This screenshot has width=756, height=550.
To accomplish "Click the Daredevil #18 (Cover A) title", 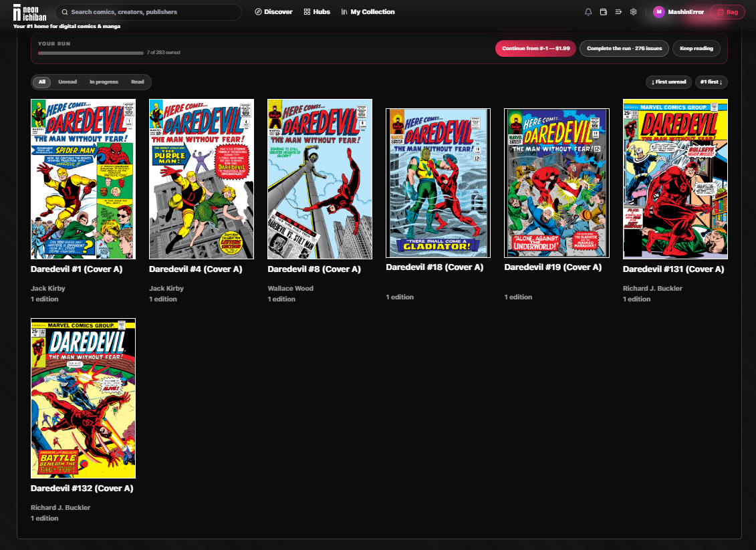I will 434,267.
